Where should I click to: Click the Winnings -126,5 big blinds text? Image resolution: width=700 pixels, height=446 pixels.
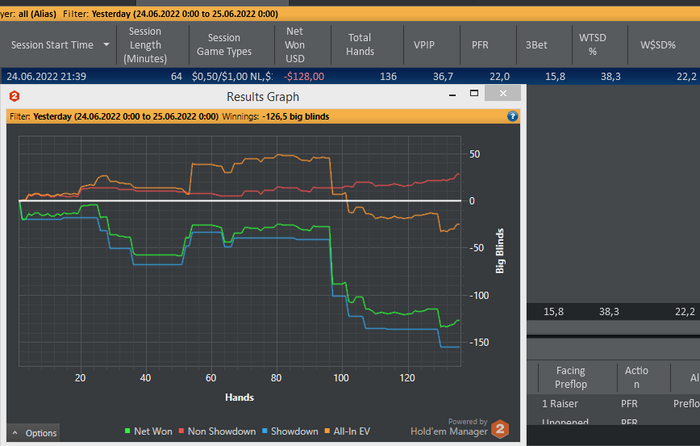(x=275, y=117)
